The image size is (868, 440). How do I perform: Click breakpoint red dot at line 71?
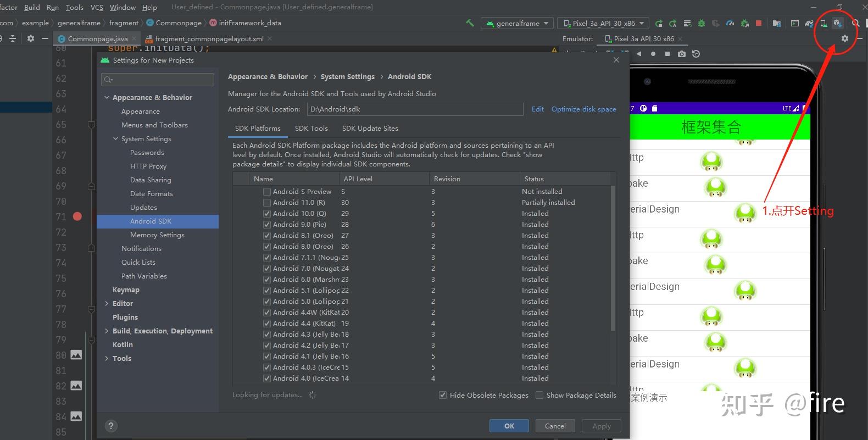(77, 216)
